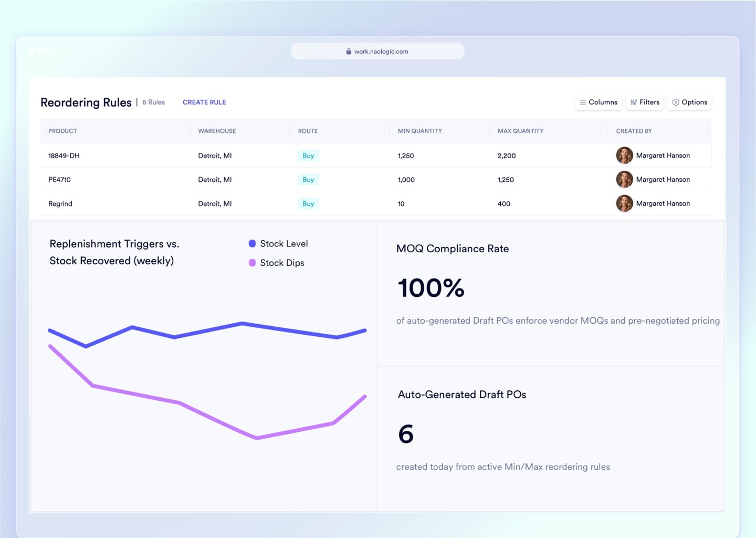Expand the Filters panel
Screen dimensions: 756x538
pyautogui.click(x=645, y=102)
